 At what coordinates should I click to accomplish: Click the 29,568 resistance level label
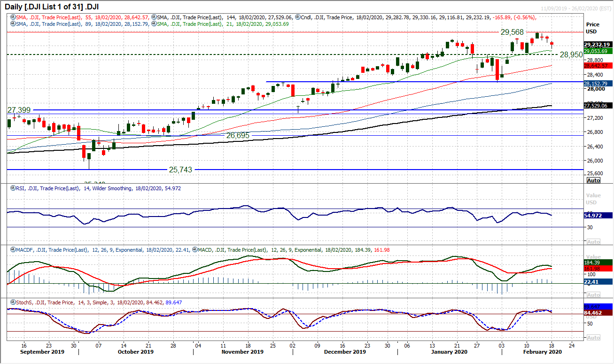[x=513, y=32]
